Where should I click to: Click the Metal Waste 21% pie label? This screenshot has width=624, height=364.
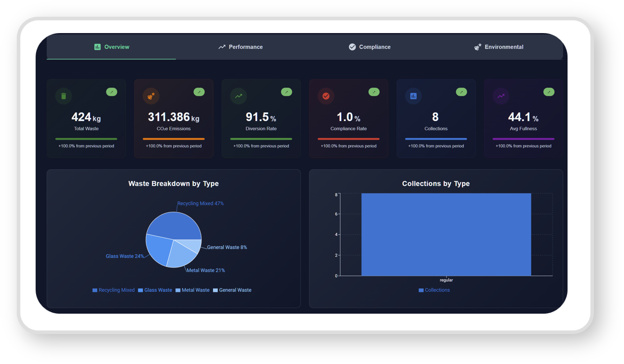click(205, 270)
